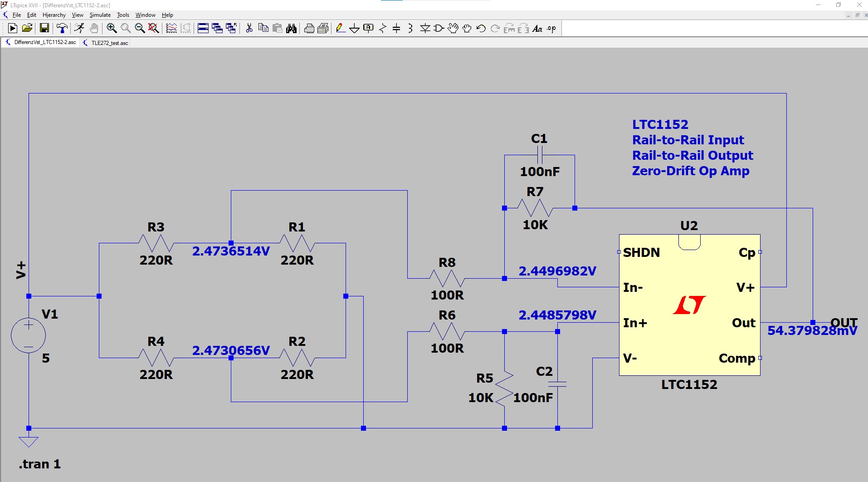Place an inductor from the toolbar
Screen dimensions: 868x482
coord(410,29)
